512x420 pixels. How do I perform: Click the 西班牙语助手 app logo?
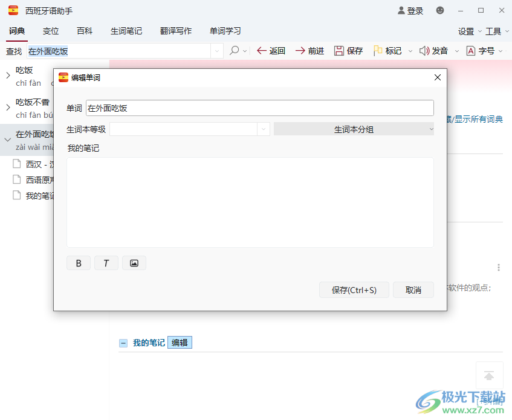click(13, 10)
